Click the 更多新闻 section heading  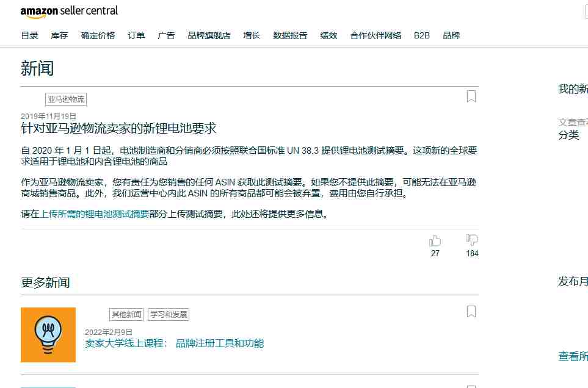pyautogui.click(x=45, y=282)
